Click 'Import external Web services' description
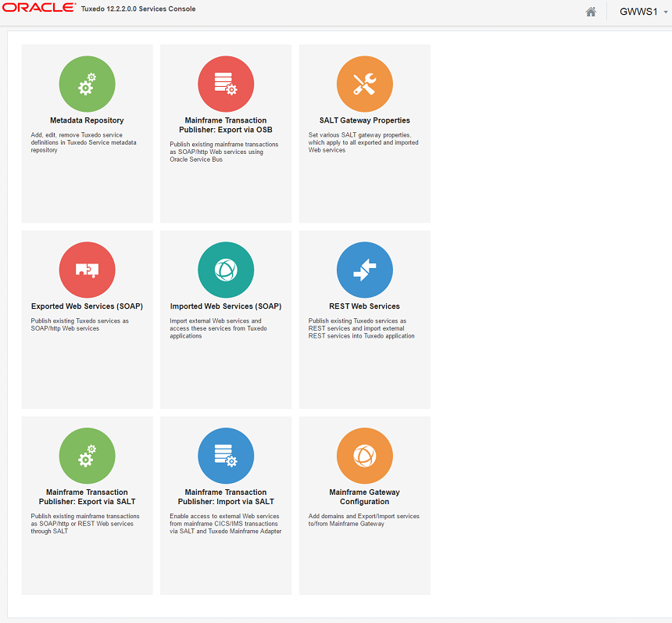672x623 pixels. point(218,328)
